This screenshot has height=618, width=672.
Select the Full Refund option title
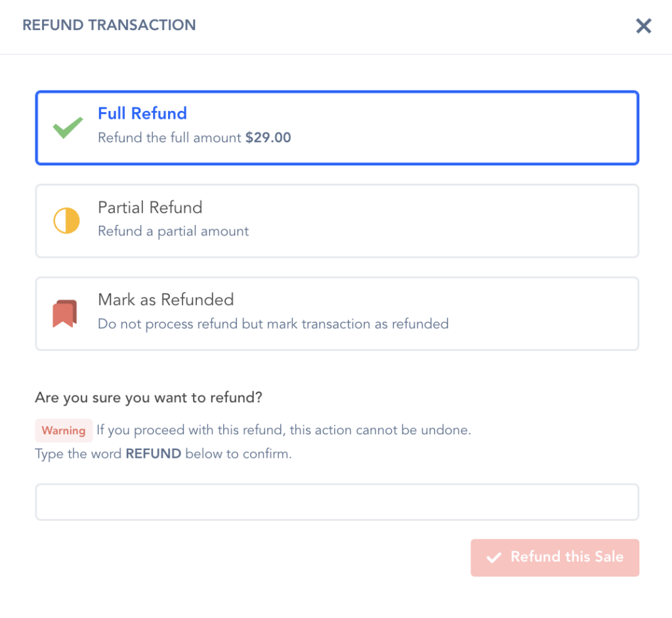point(142,113)
